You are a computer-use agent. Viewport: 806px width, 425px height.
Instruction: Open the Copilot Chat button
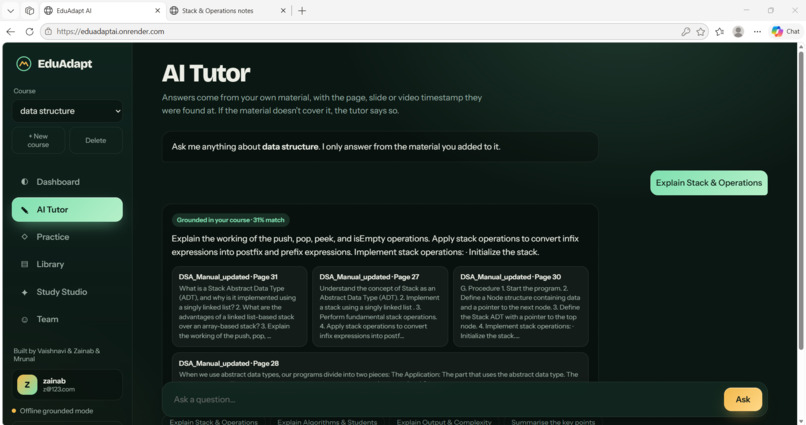[x=786, y=31]
